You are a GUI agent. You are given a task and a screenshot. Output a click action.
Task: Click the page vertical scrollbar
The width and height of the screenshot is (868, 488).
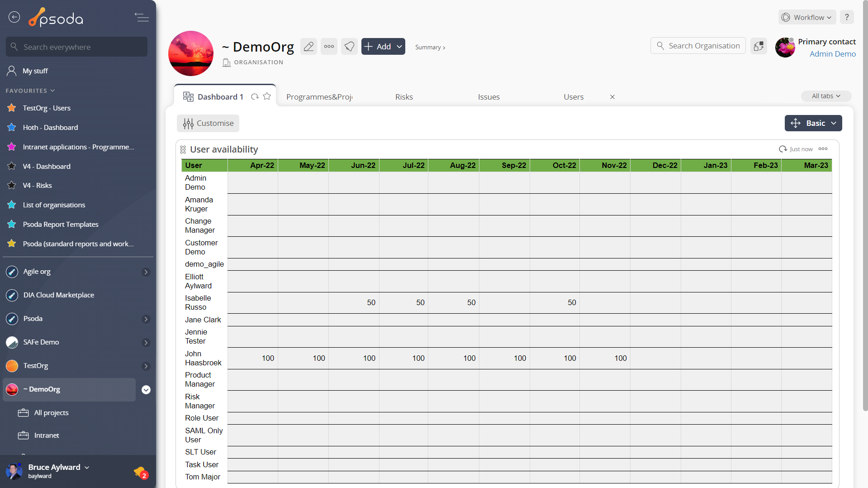point(865,206)
